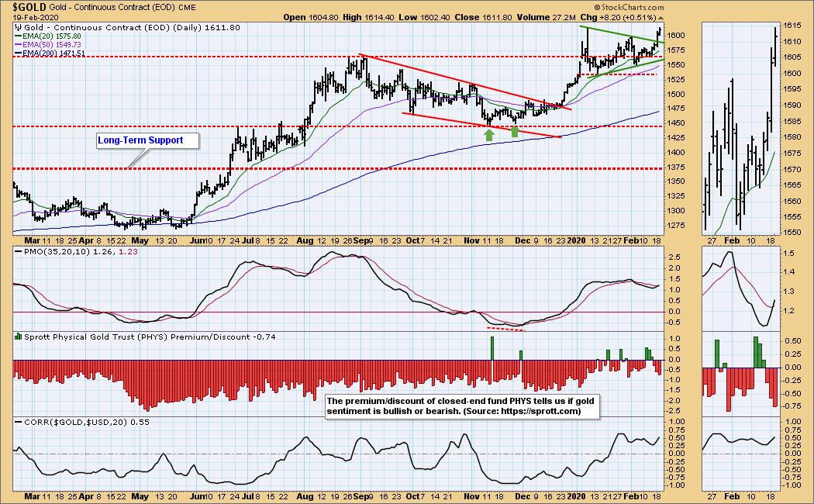814x504 pixels.
Task: Click the -2.5 label on Sprott panel axis
Action: 674,411
